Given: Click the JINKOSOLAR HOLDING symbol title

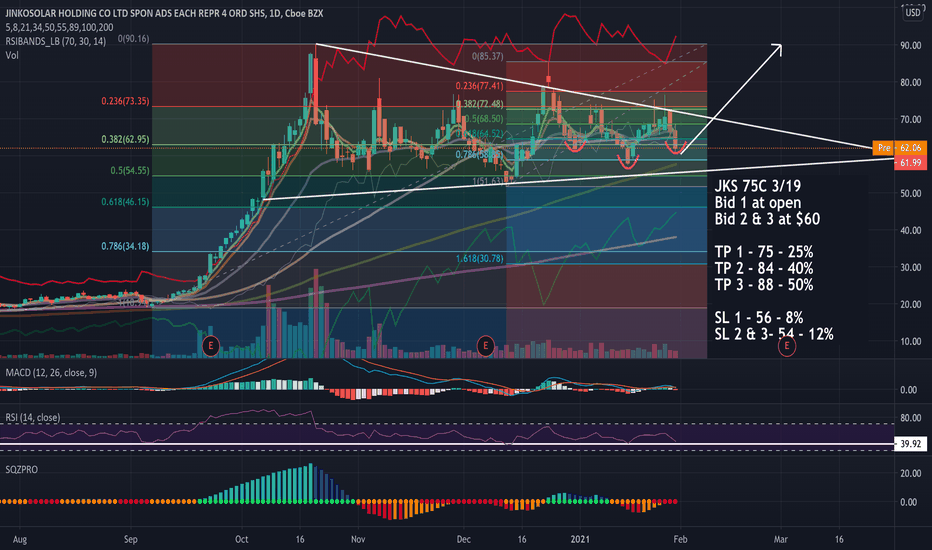Looking at the screenshot, I should (x=164, y=13).
